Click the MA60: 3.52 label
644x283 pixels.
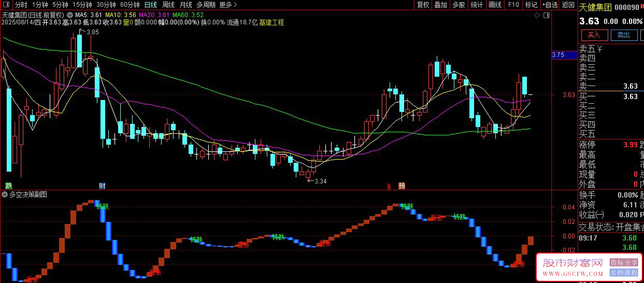(188, 14)
